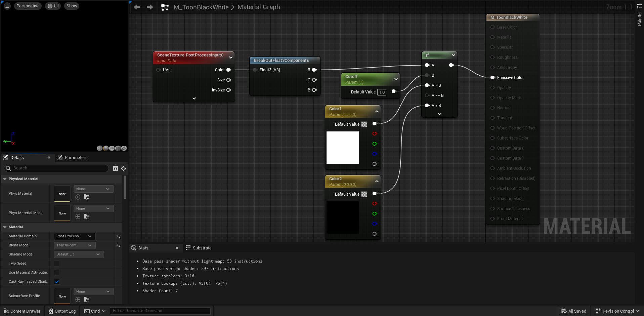Click the use-selected-asset arrow for Phys Material Mask

coord(78,217)
